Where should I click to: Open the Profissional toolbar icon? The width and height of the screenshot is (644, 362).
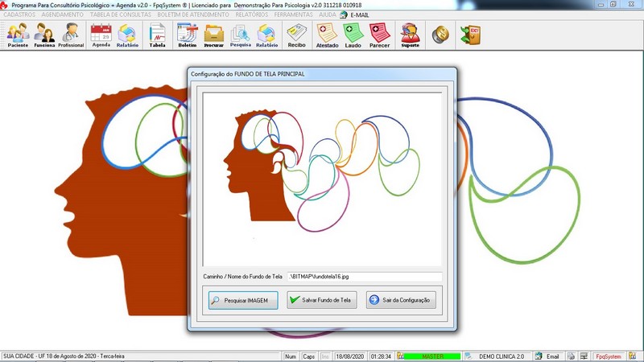[71, 35]
